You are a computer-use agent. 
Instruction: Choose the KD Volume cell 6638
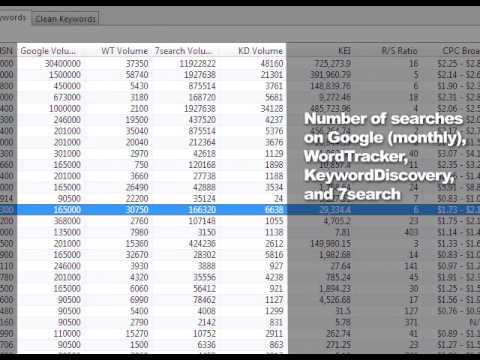274,210
